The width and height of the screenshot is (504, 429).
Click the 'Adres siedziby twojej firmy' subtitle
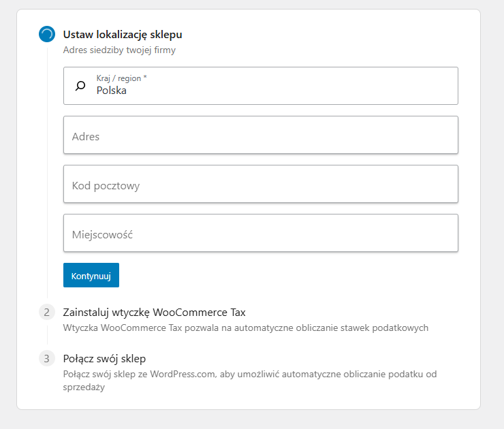tap(119, 50)
